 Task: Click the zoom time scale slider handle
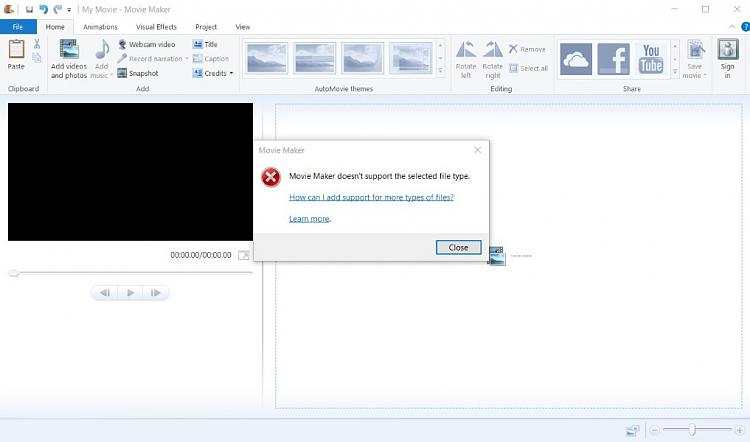coord(692,430)
